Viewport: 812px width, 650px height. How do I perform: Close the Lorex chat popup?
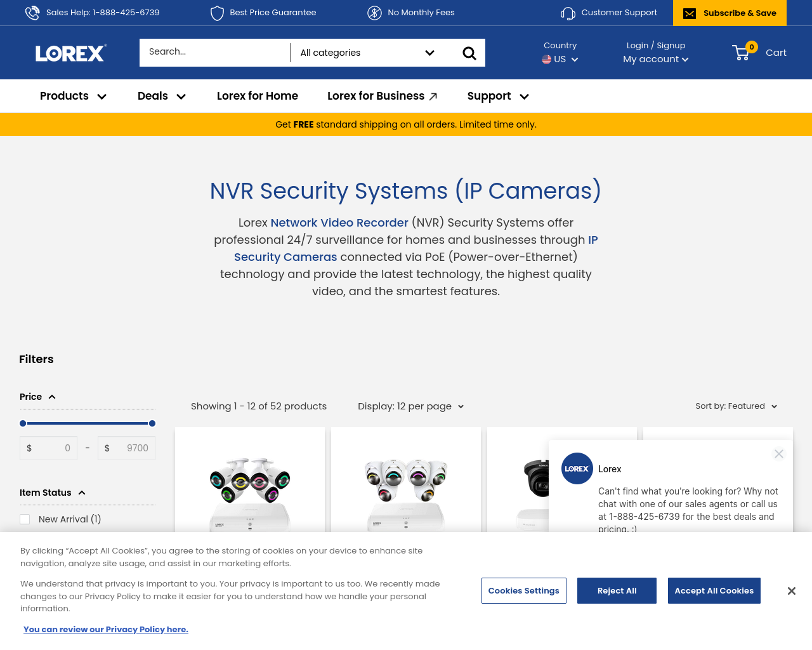[779, 454]
